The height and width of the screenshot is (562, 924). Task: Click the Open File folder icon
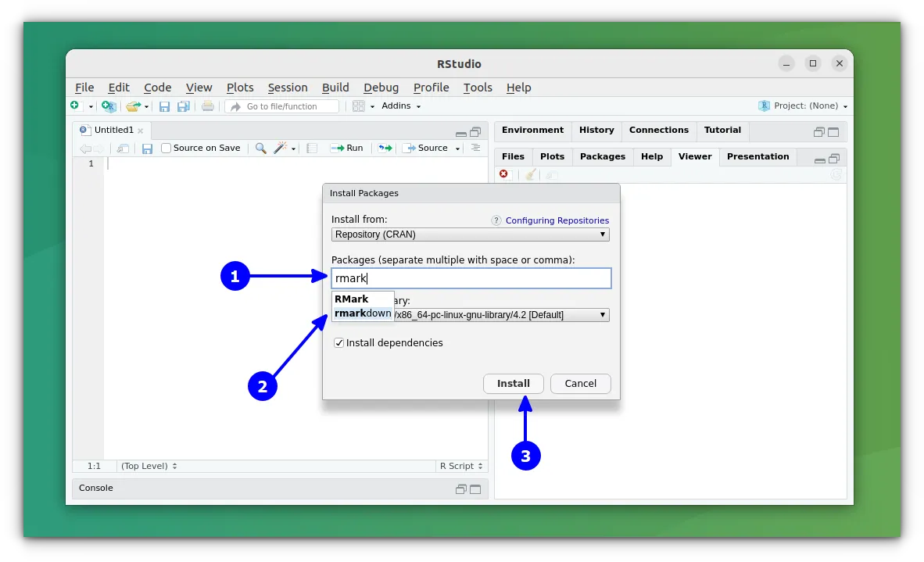coord(133,106)
